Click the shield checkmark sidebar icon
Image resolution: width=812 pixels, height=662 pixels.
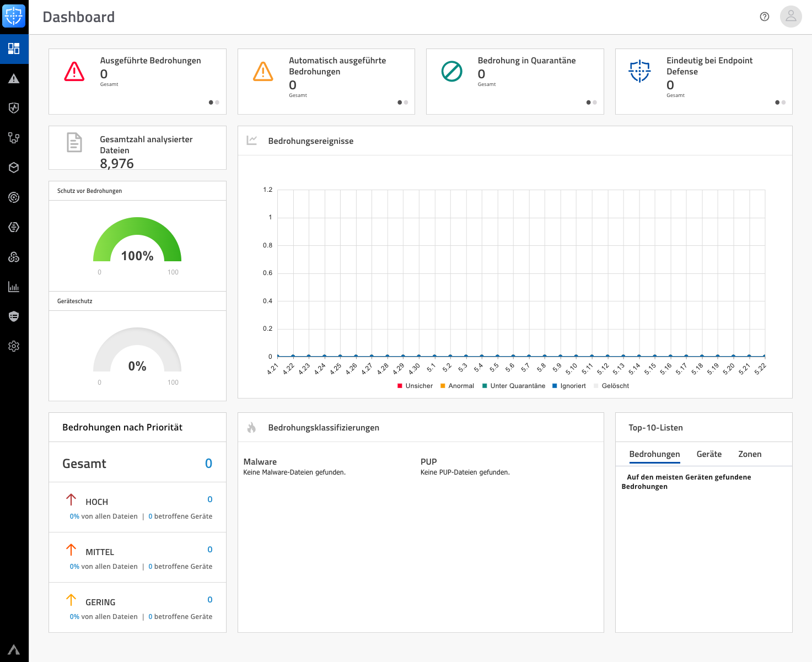pyautogui.click(x=14, y=108)
